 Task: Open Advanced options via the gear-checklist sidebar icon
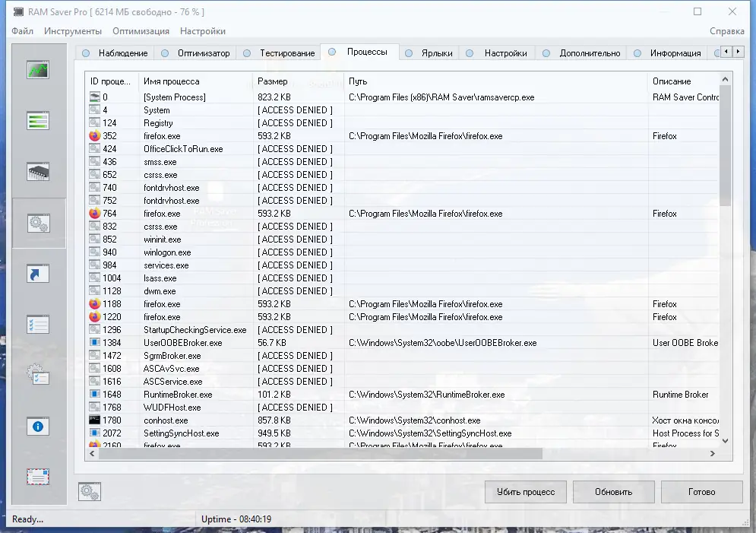(38, 375)
